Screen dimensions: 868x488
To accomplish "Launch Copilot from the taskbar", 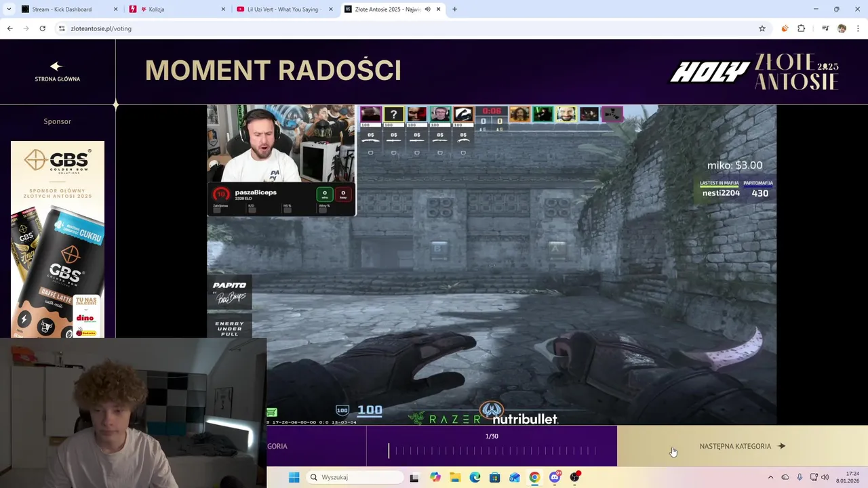I will (x=435, y=477).
